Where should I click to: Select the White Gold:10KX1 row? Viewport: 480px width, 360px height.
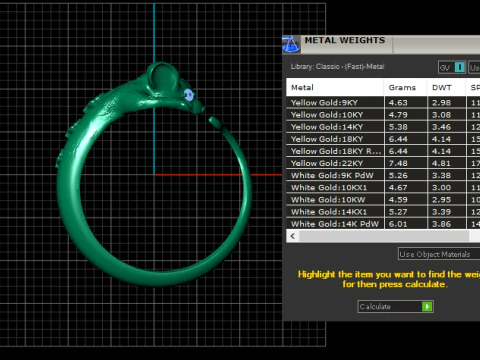pyautogui.click(x=383, y=188)
